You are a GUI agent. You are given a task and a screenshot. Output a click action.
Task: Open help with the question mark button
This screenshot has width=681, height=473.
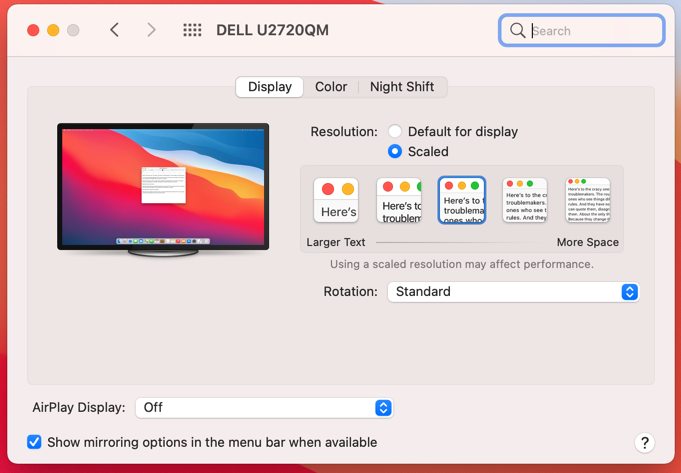click(x=645, y=443)
